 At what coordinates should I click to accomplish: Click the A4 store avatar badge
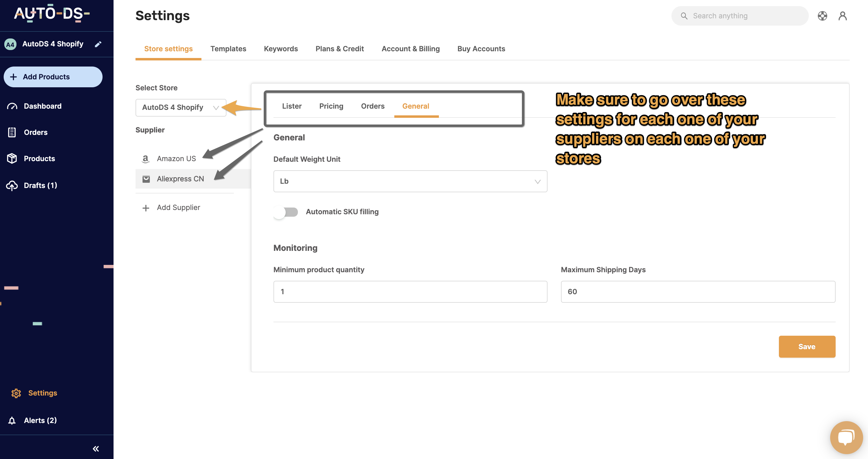pyautogui.click(x=10, y=44)
